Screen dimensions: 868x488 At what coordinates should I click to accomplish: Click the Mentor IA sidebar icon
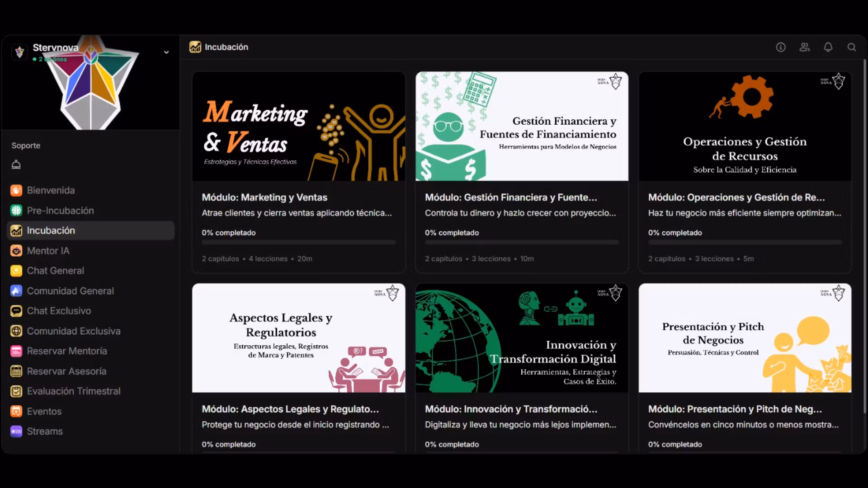pyautogui.click(x=16, y=251)
